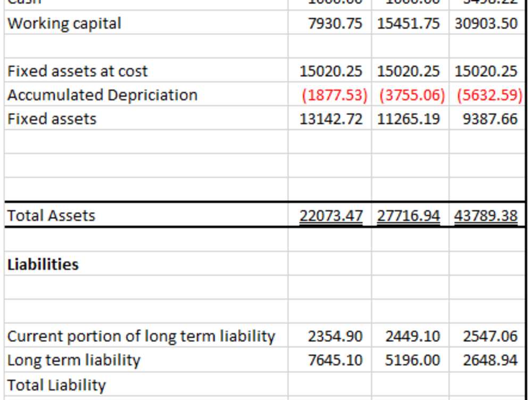This screenshot has height=400, width=532.
Task: Select the 'Total Liability' label cell
Action: pos(146,384)
